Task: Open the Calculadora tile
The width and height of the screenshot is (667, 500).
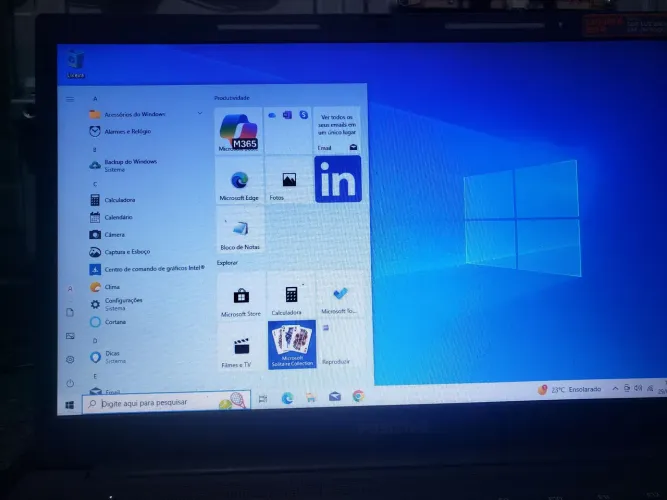Action: click(x=291, y=297)
